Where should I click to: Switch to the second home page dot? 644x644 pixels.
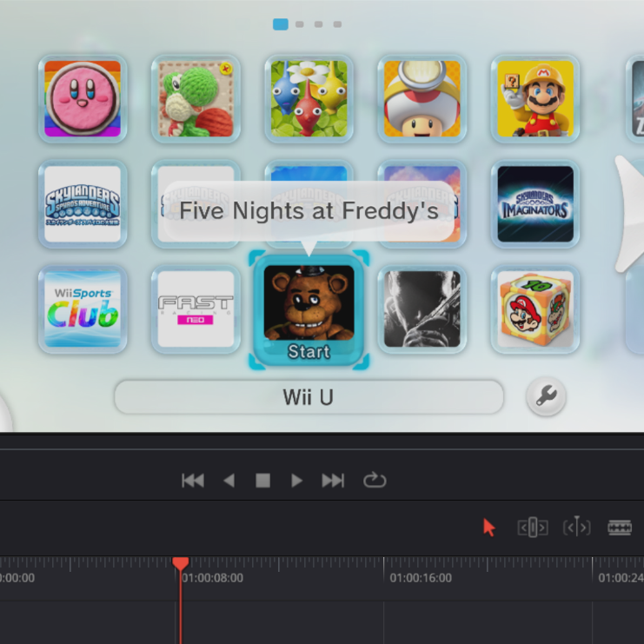(x=300, y=24)
